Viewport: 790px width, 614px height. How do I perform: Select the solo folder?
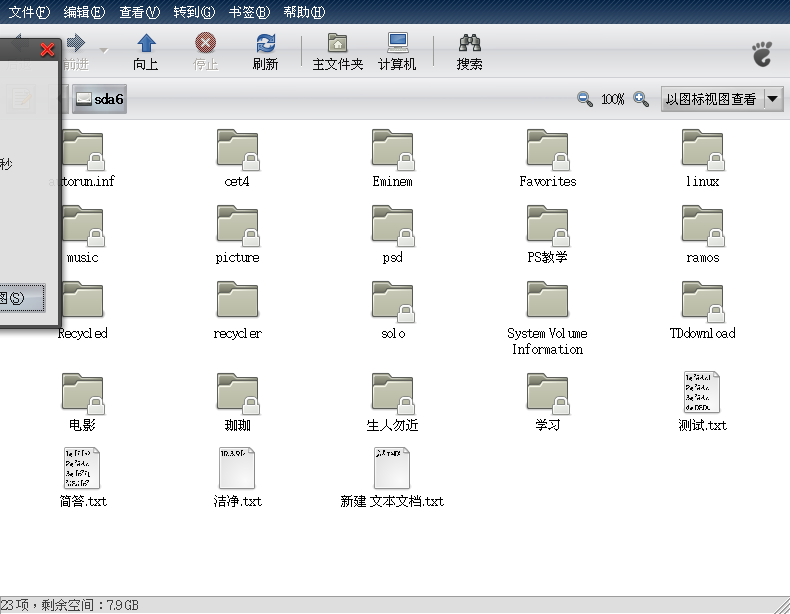click(x=392, y=311)
